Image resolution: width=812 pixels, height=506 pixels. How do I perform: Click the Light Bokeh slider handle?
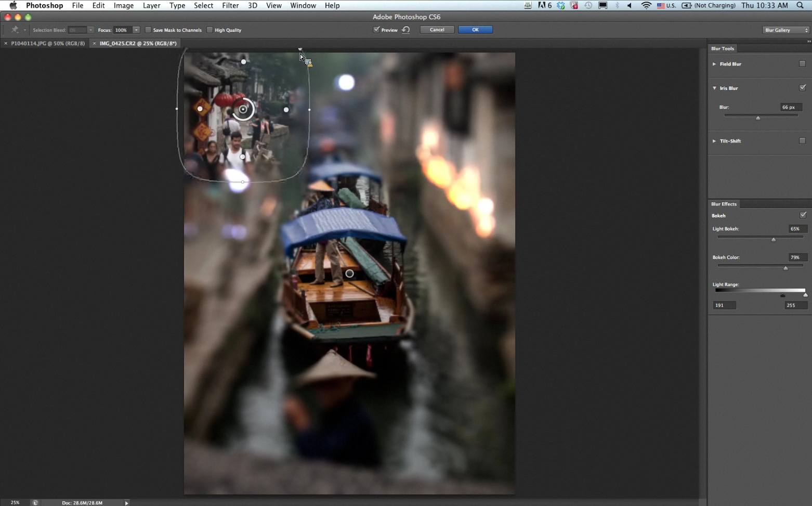(x=774, y=240)
